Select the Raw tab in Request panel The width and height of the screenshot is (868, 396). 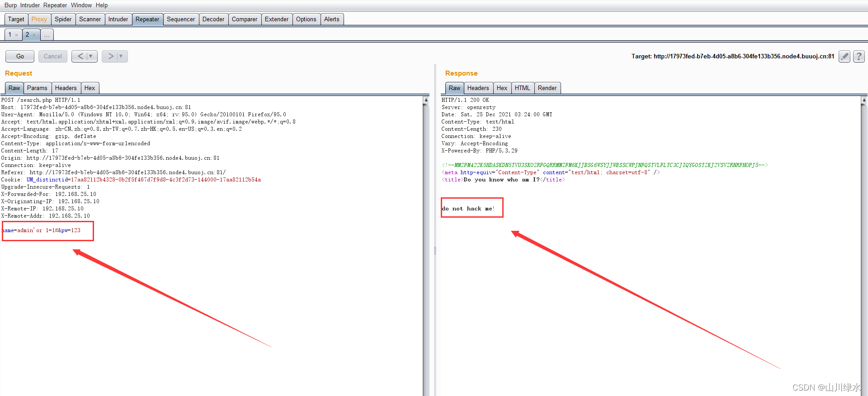point(14,88)
